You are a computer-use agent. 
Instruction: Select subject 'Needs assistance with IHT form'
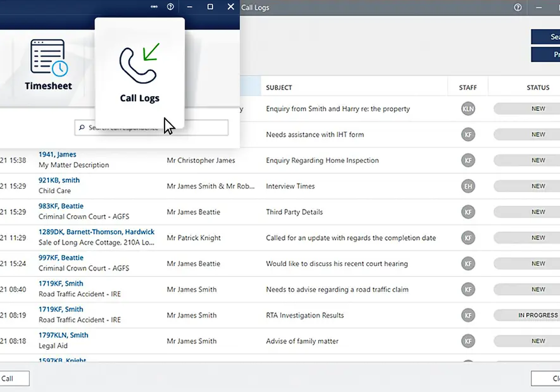point(315,135)
